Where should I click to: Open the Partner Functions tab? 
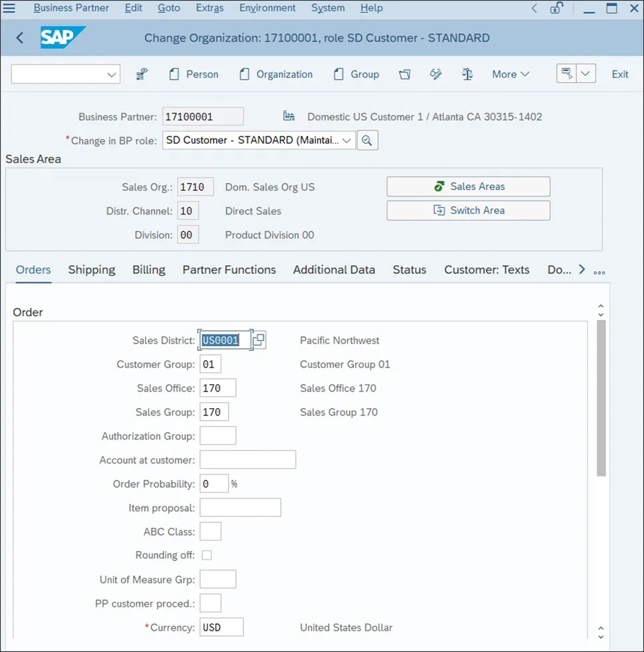tap(229, 269)
